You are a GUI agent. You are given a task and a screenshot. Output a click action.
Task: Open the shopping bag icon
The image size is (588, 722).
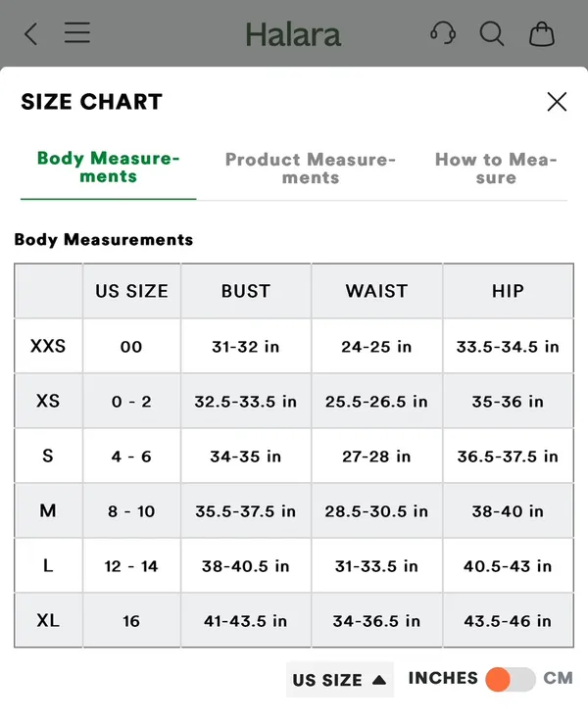point(542,34)
